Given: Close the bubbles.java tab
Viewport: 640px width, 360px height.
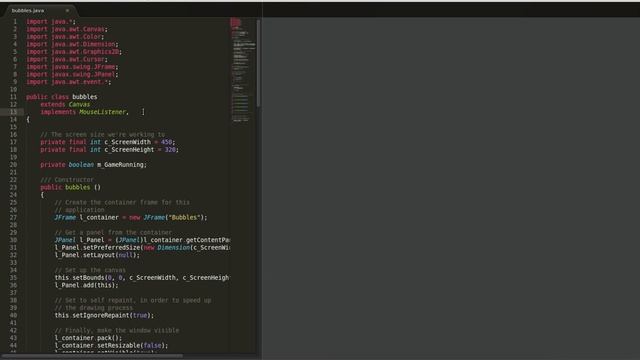Looking at the screenshot, I should [x=67, y=11].
